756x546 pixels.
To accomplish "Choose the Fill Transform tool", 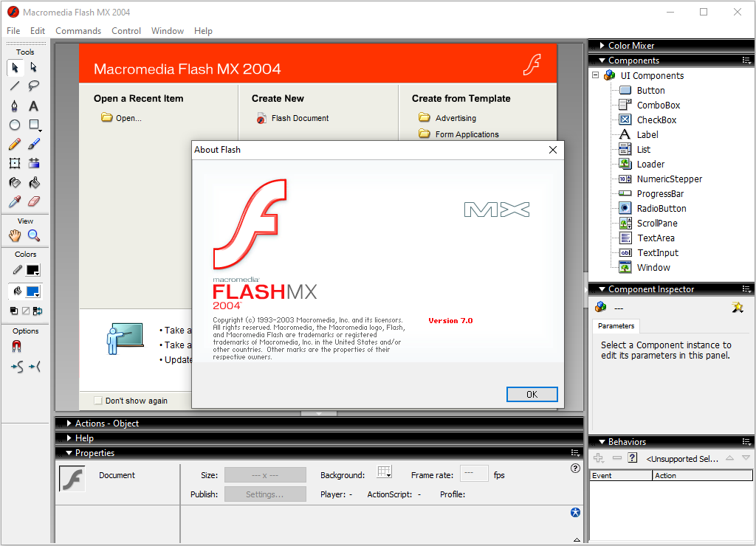I will coord(34,163).
